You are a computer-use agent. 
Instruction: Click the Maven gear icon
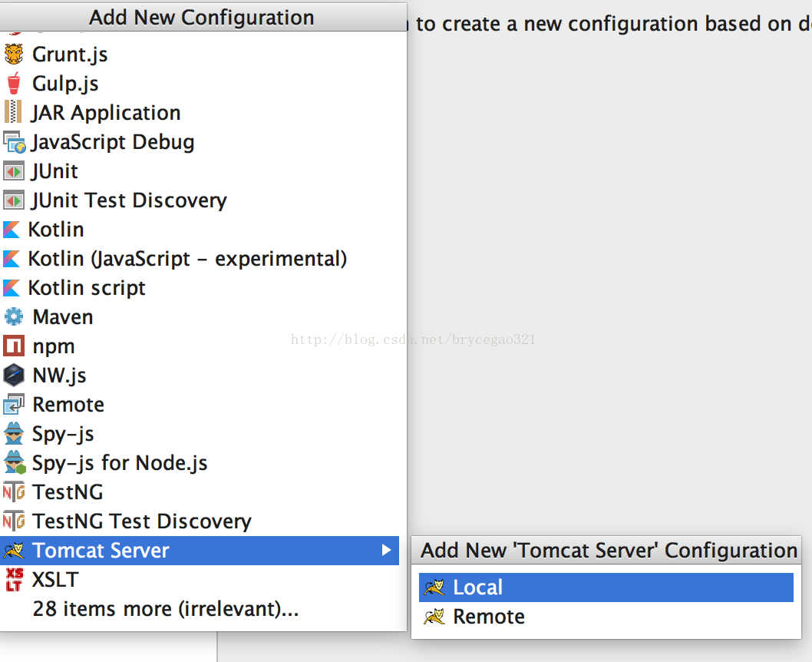click(x=14, y=316)
